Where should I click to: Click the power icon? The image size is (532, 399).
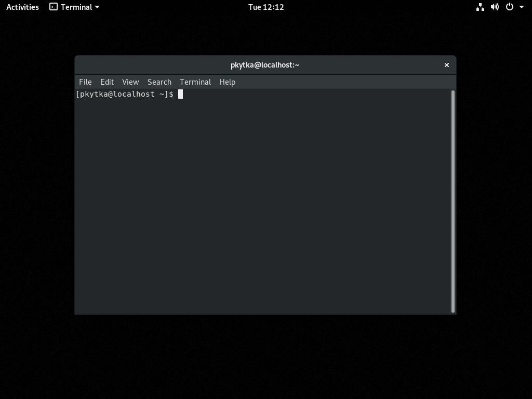(x=509, y=7)
